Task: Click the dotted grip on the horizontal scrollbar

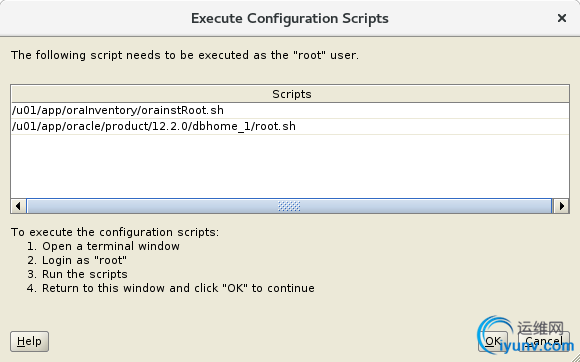Action: pyautogui.click(x=289, y=206)
